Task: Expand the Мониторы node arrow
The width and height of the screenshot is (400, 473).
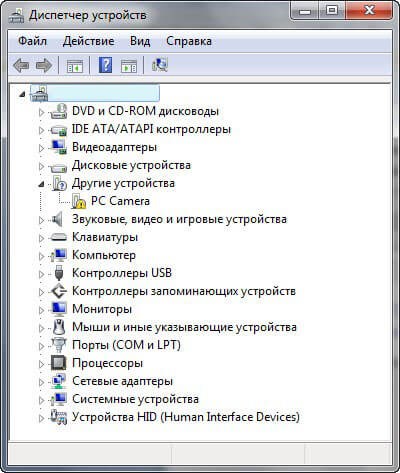Action: tap(41, 310)
